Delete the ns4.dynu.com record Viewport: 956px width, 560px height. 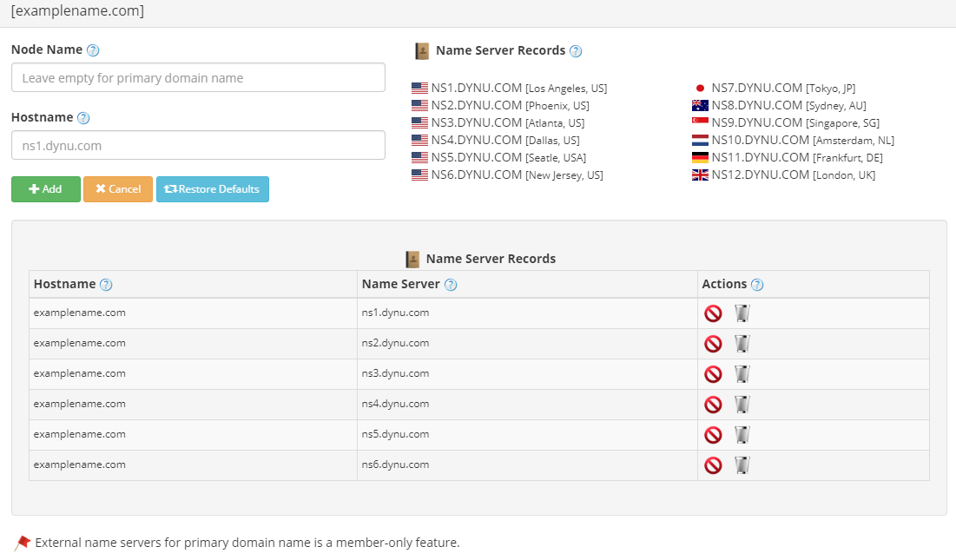tap(742, 405)
